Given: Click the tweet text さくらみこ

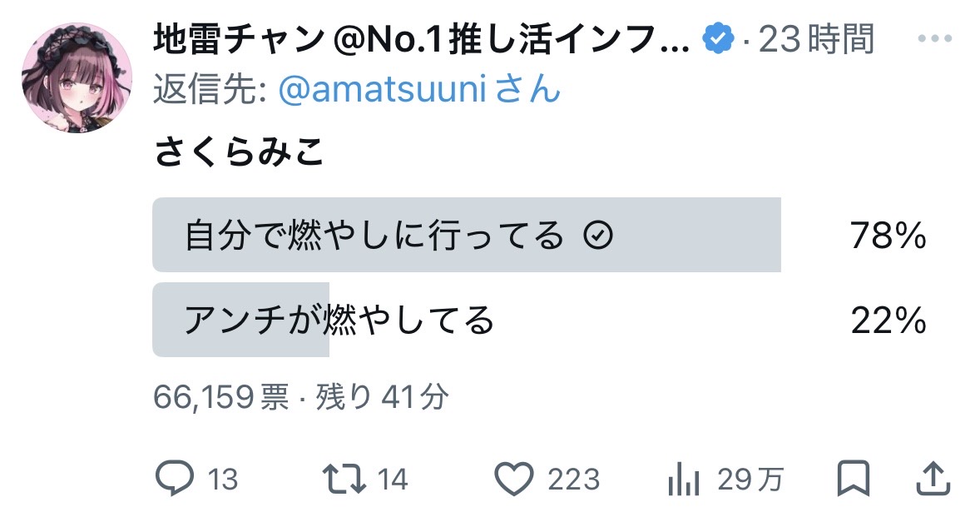Looking at the screenshot, I should 239,152.
